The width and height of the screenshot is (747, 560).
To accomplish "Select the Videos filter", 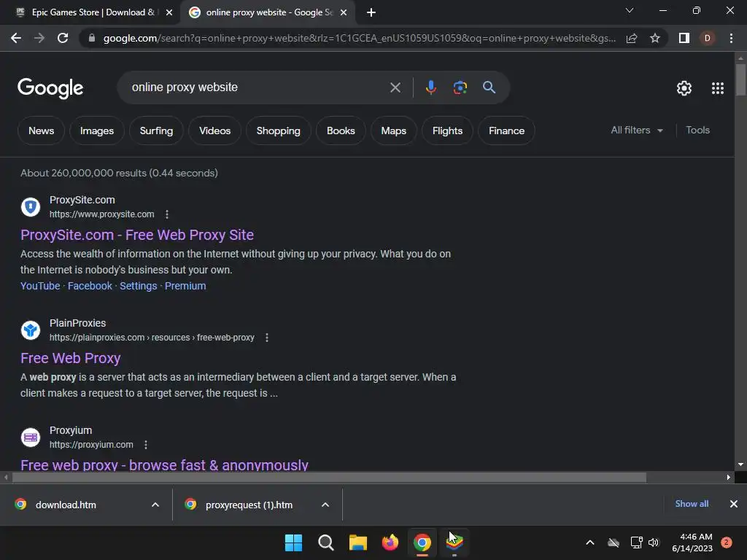I will coord(215,131).
